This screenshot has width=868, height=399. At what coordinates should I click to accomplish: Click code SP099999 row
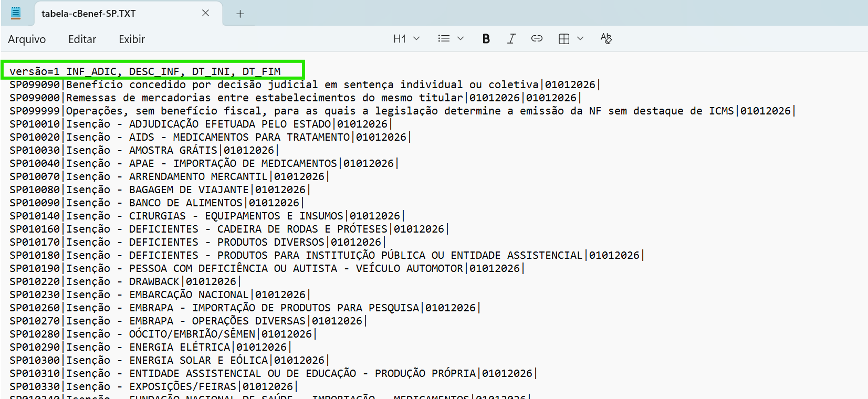(402, 111)
